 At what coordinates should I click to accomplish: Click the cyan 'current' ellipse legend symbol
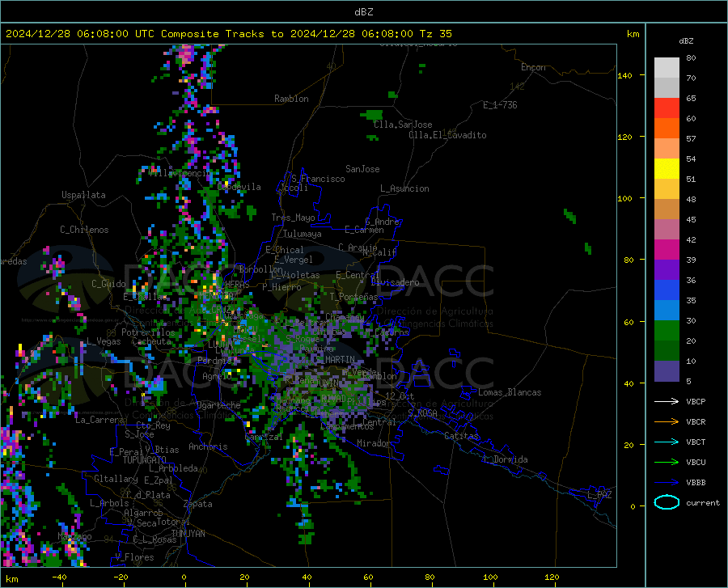click(667, 502)
